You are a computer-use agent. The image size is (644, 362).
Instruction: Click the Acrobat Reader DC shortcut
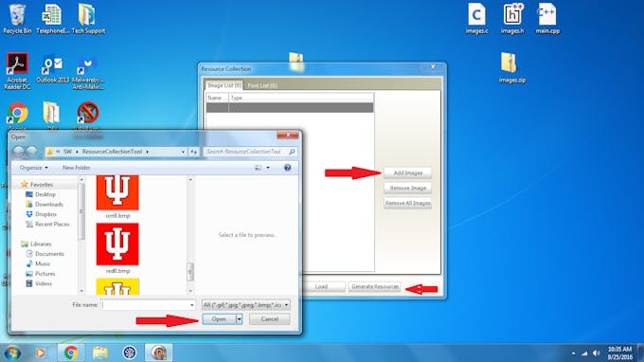(x=17, y=71)
